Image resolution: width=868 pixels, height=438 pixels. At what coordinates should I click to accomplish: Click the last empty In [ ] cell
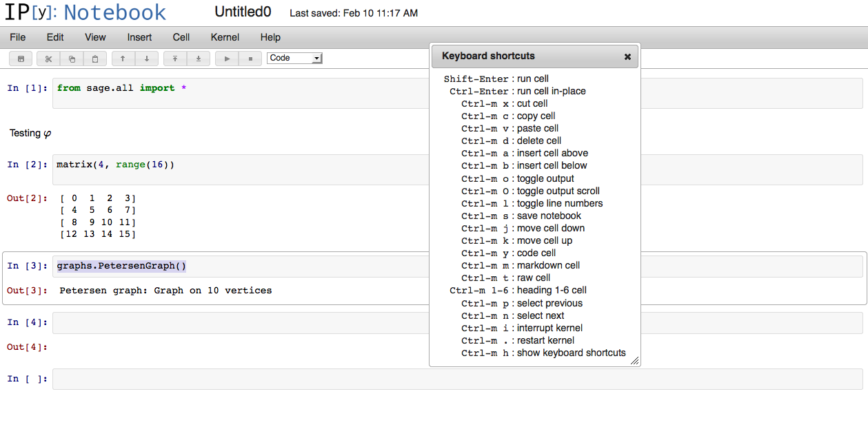coord(457,379)
